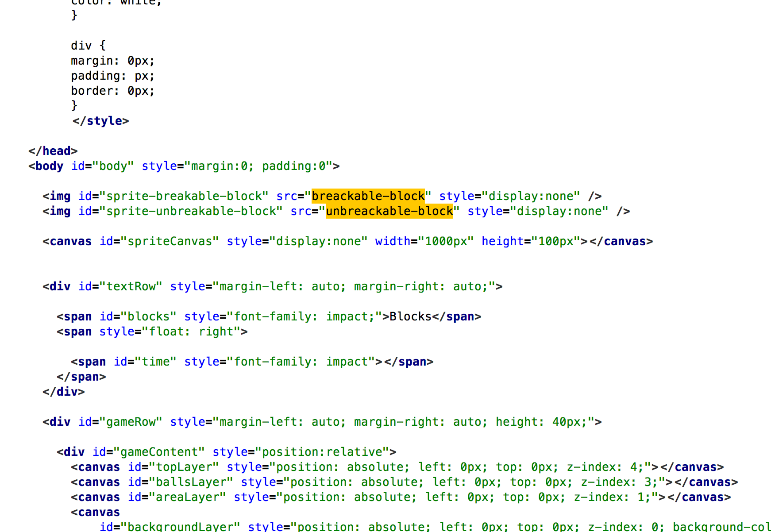Select the "sprite-unbreakable-block" id value
Image resolution: width=771 pixels, height=532 pixels.
(191, 211)
